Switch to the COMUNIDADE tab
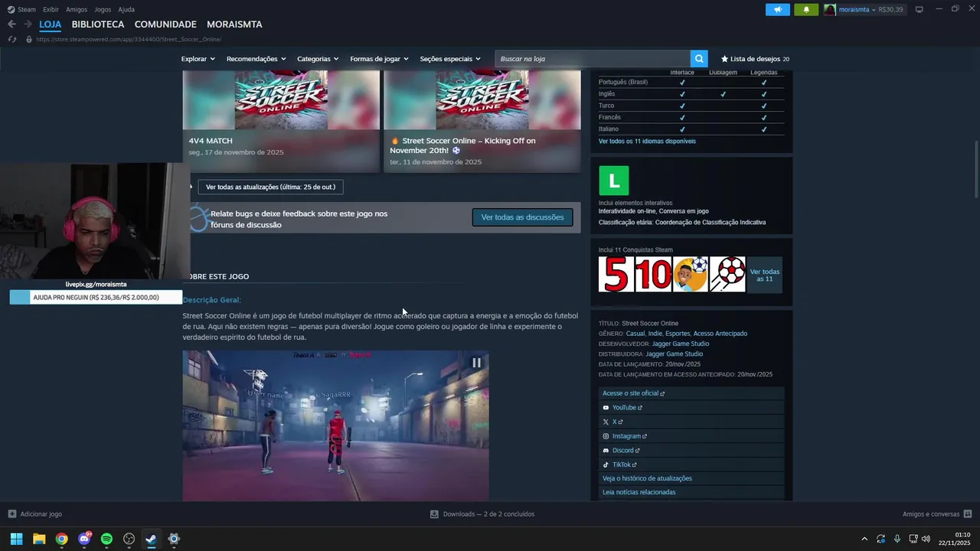The image size is (980, 551). (x=165, y=24)
